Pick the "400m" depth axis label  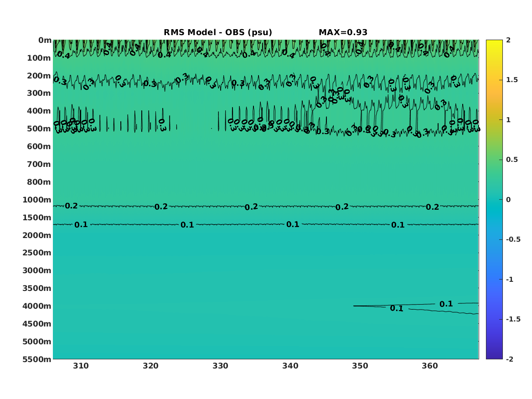[39, 111]
